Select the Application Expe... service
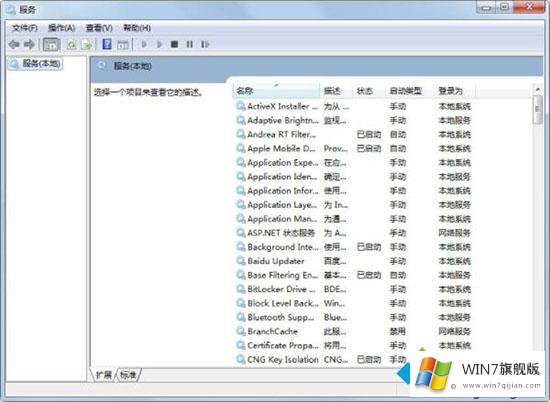 pos(354,162)
